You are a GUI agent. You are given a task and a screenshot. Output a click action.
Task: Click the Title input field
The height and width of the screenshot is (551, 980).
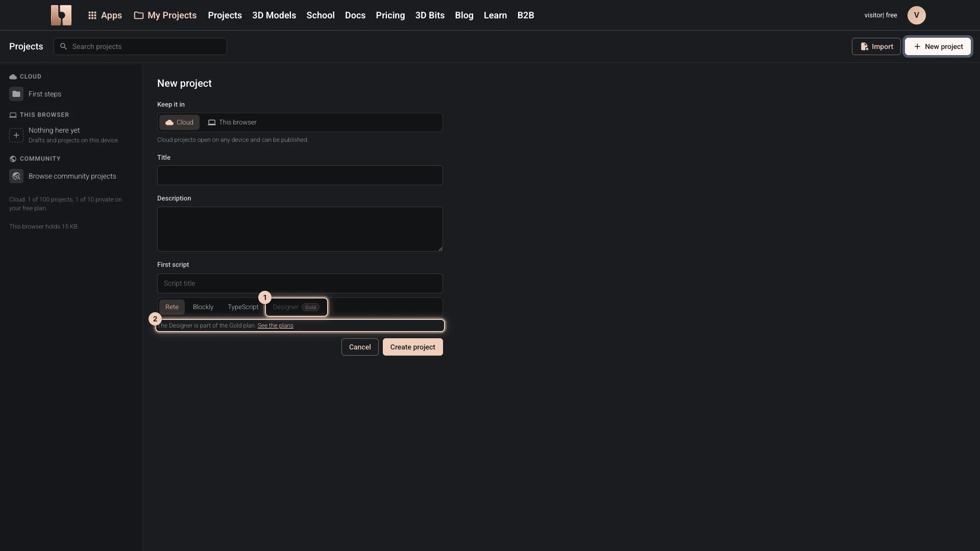tap(300, 175)
